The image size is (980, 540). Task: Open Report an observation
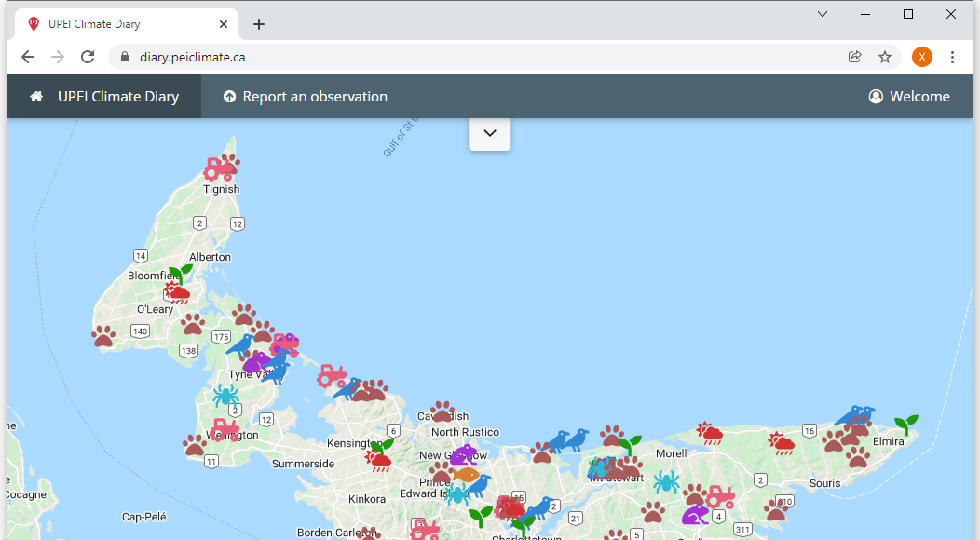[306, 96]
